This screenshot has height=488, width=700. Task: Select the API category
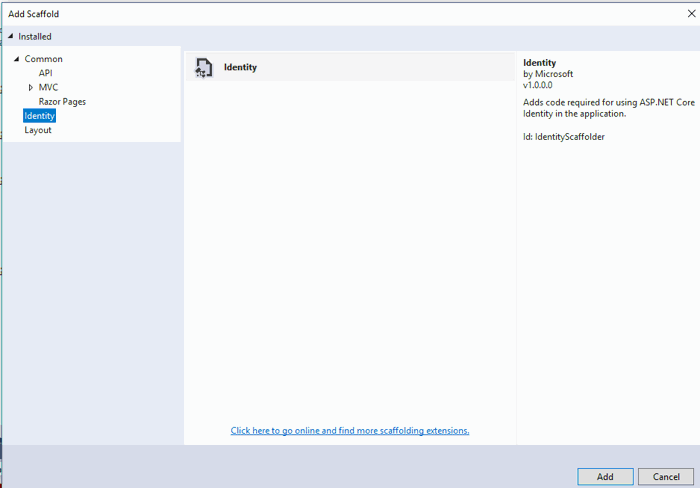46,73
